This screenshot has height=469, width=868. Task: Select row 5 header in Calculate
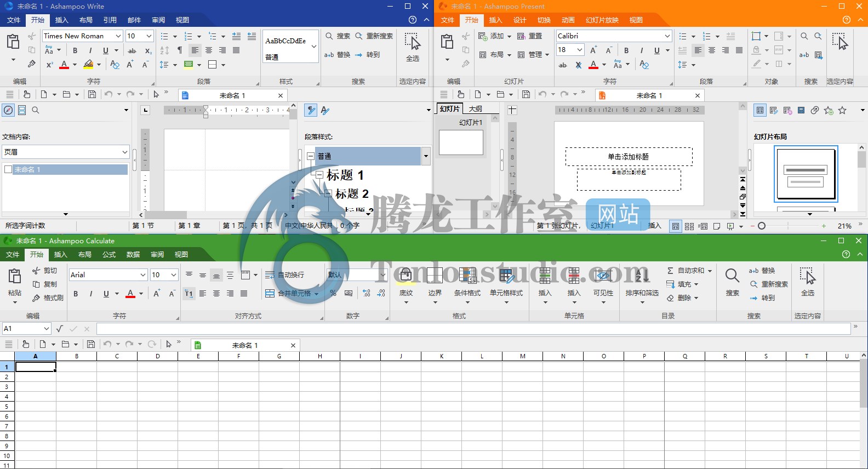7,407
